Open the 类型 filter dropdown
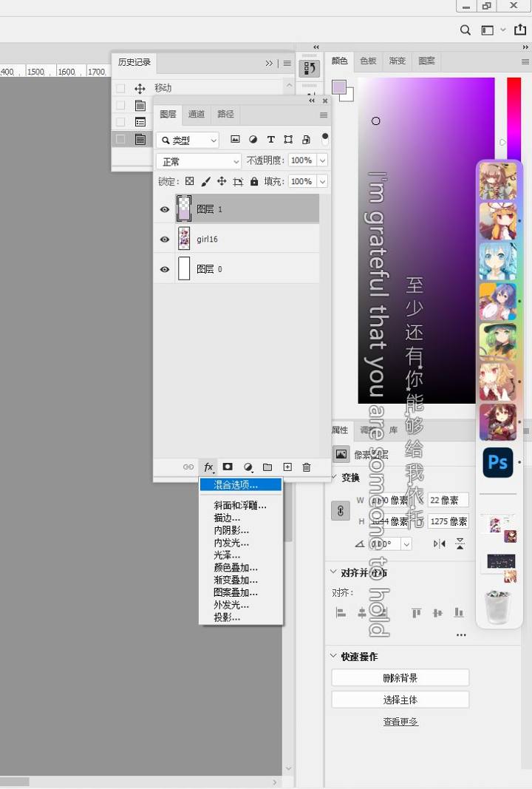Viewport: 532px width, 789px height. 188,140
